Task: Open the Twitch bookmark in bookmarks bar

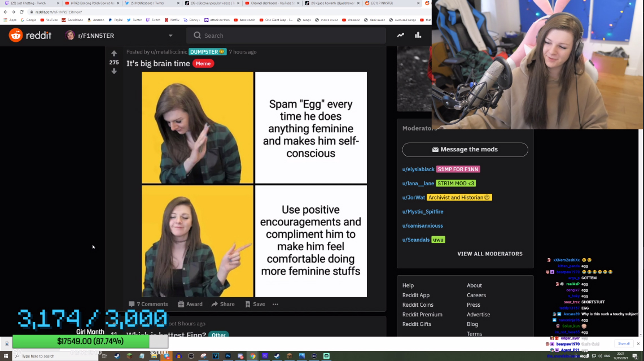Action: click(153, 20)
